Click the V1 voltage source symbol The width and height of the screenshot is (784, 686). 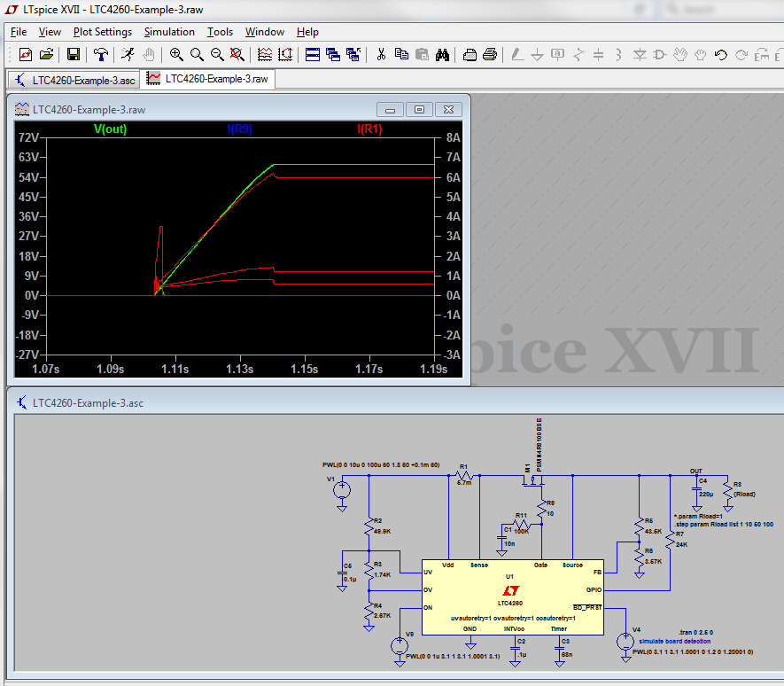[x=342, y=489]
